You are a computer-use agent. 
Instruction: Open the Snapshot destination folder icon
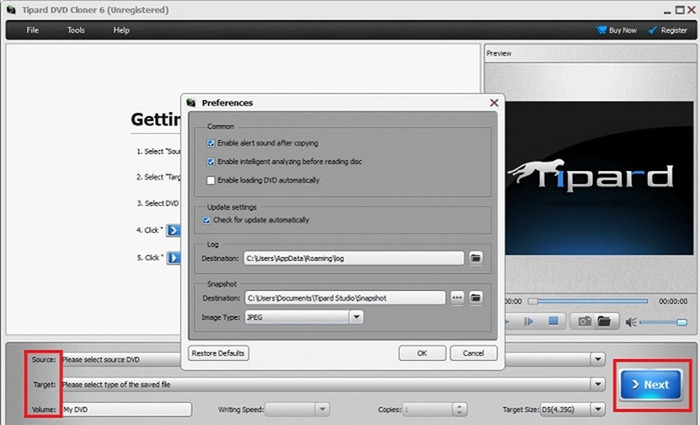point(476,298)
